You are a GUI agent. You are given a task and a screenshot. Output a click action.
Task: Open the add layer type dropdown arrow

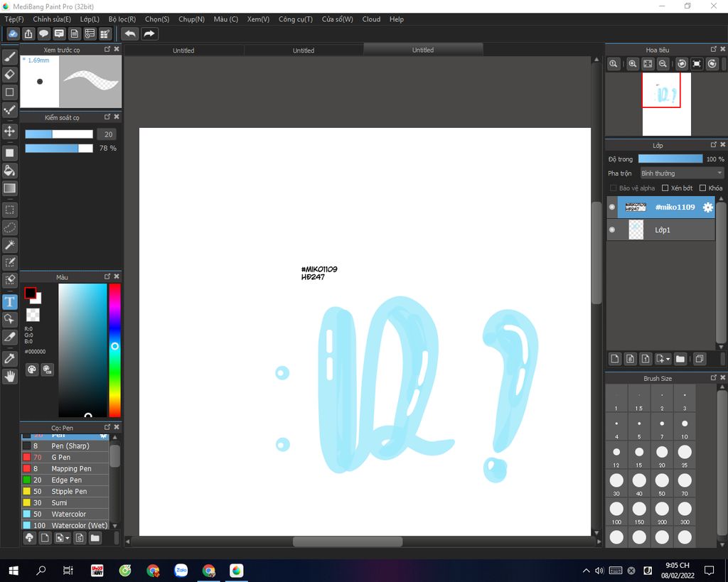click(x=668, y=359)
